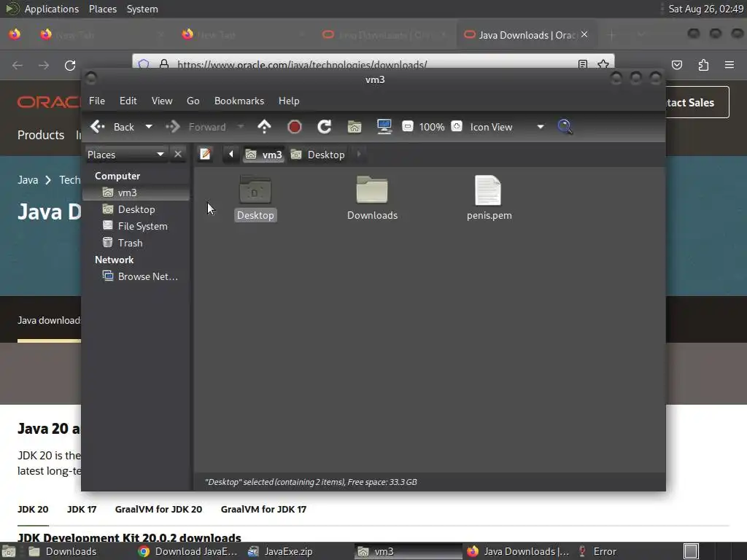Screen dimensions: 747x560
Task: Zoom out with the minus icon
Action: point(407,126)
